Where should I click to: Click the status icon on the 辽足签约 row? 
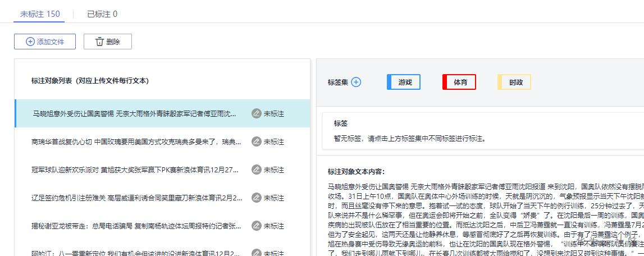pos(256,198)
